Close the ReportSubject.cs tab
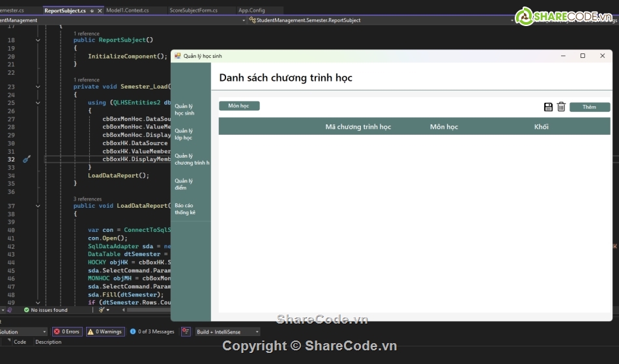The width and height of the screenshot is (619, 364). 100,11
